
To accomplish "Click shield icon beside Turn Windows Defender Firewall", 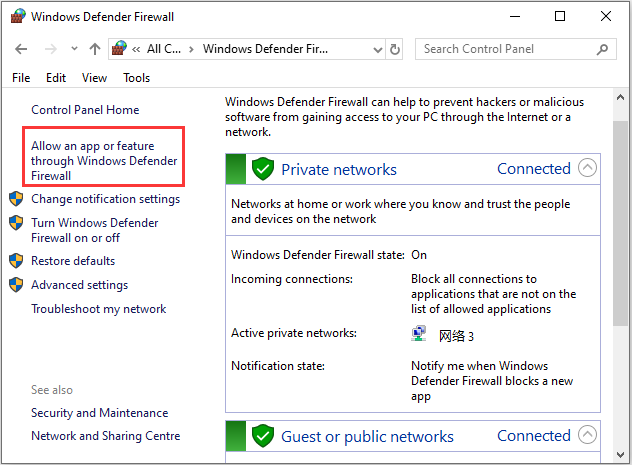I will 16,222.
